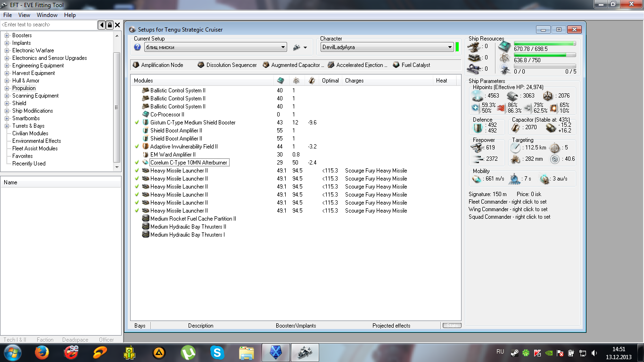Open the Help menu
Screen dimensions: 644x362
point(70,15)
